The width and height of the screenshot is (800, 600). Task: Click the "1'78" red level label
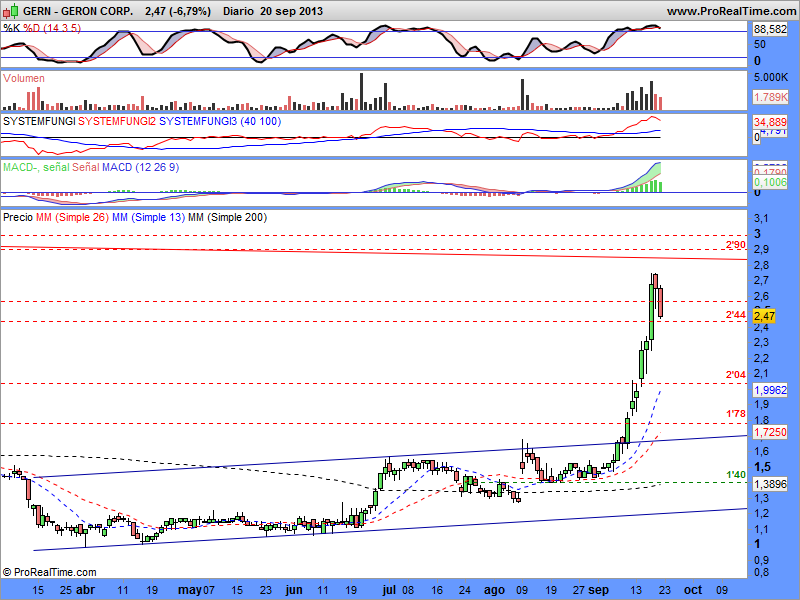[x=736, y=414]
